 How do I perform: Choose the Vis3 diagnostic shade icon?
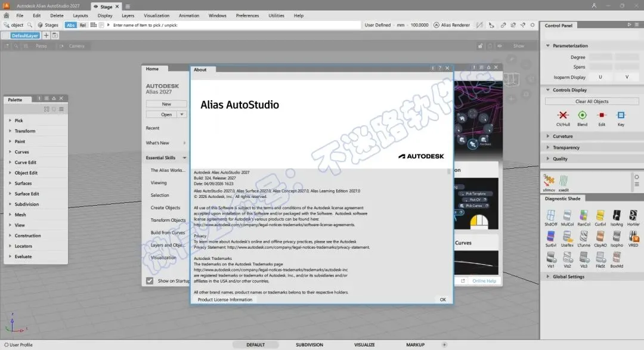(x=584, y=257)
